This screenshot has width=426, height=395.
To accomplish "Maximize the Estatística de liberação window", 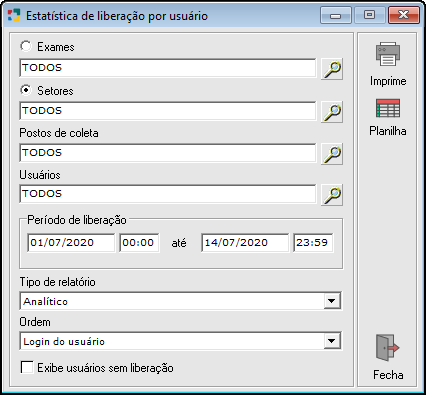I will (369, 15).
